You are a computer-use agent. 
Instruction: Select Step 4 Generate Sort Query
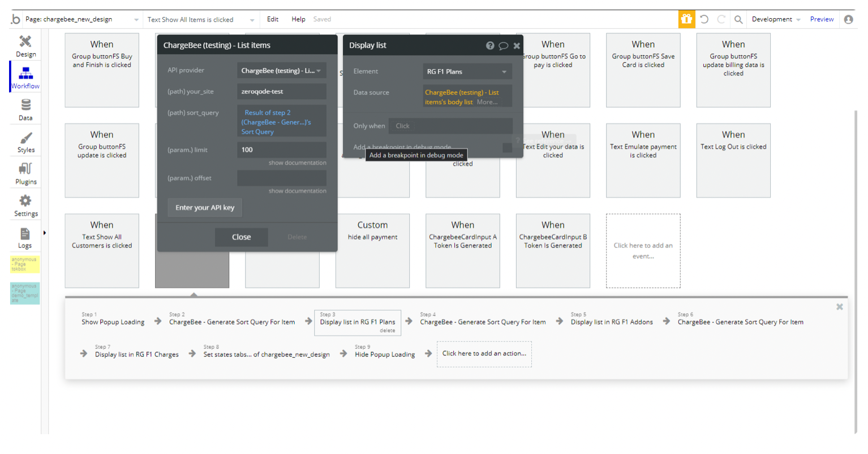[483, 319]
